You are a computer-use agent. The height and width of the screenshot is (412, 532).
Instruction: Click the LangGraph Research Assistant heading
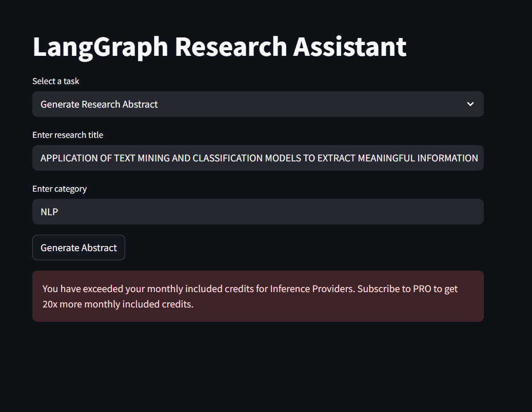coord(219,47)
